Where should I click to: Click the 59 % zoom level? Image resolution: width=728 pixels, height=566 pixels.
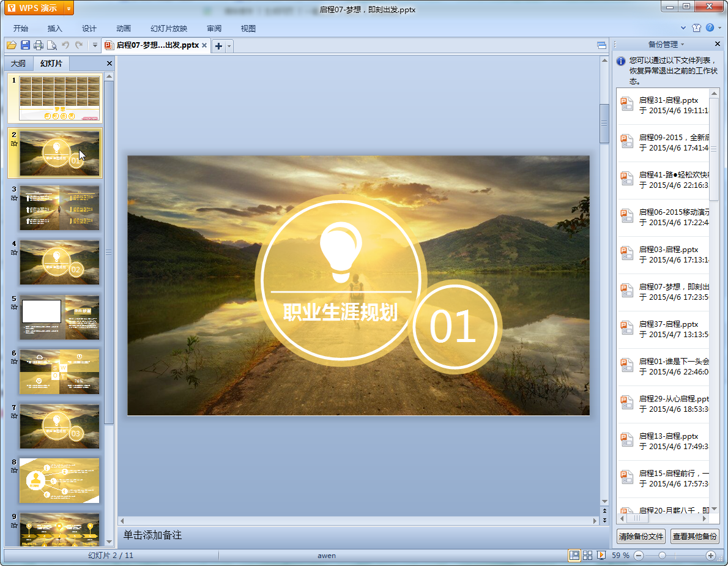621,556
